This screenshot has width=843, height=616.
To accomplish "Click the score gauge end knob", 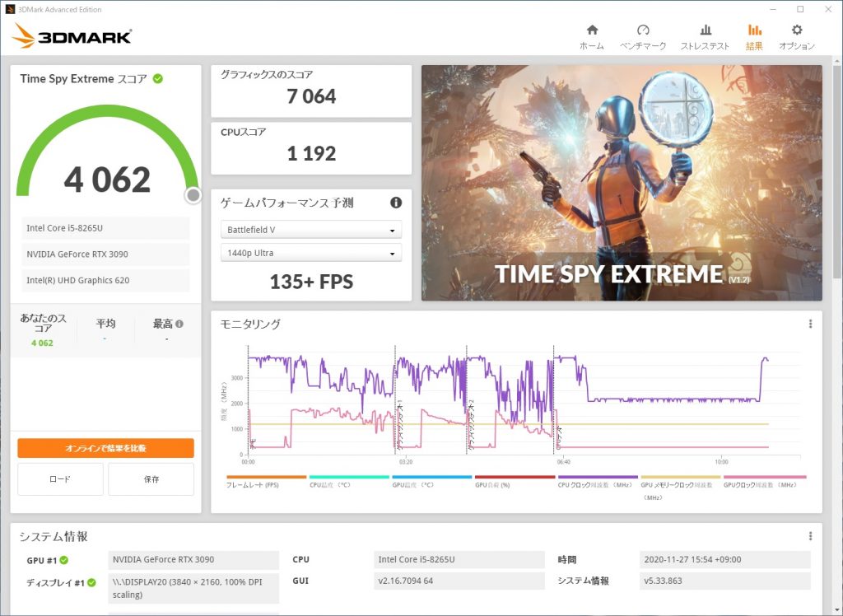I will [193, 195].
